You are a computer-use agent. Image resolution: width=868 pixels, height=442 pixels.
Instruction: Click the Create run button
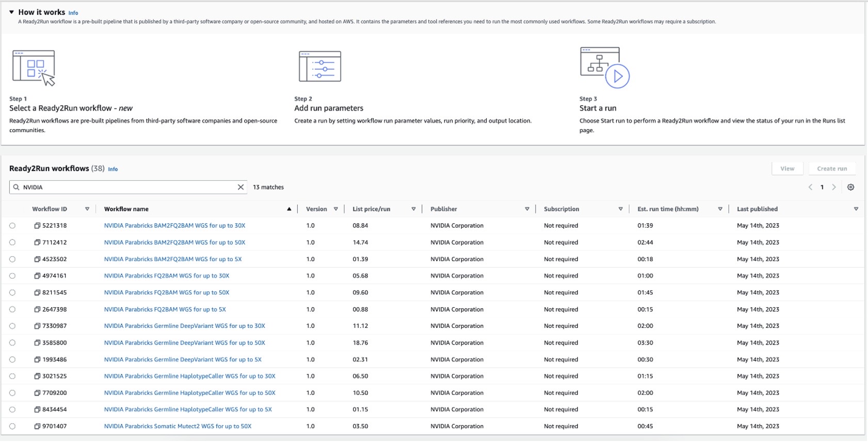click(832, 169)
